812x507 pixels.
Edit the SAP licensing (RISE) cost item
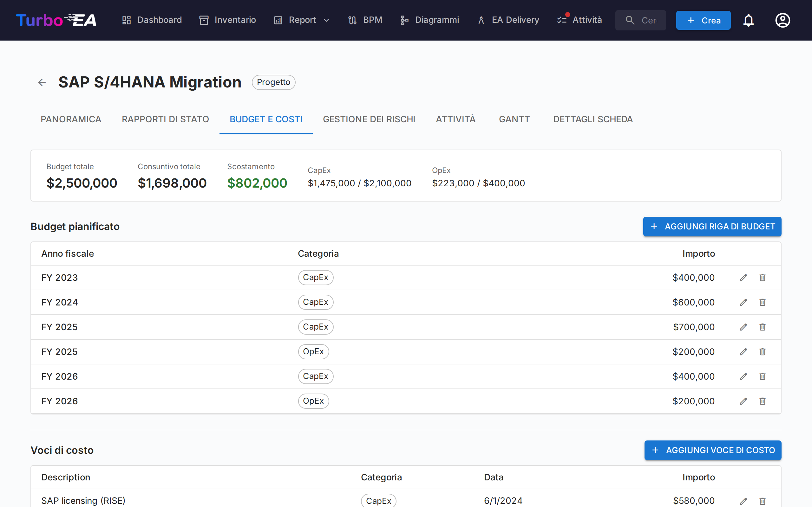coord(743,501)
